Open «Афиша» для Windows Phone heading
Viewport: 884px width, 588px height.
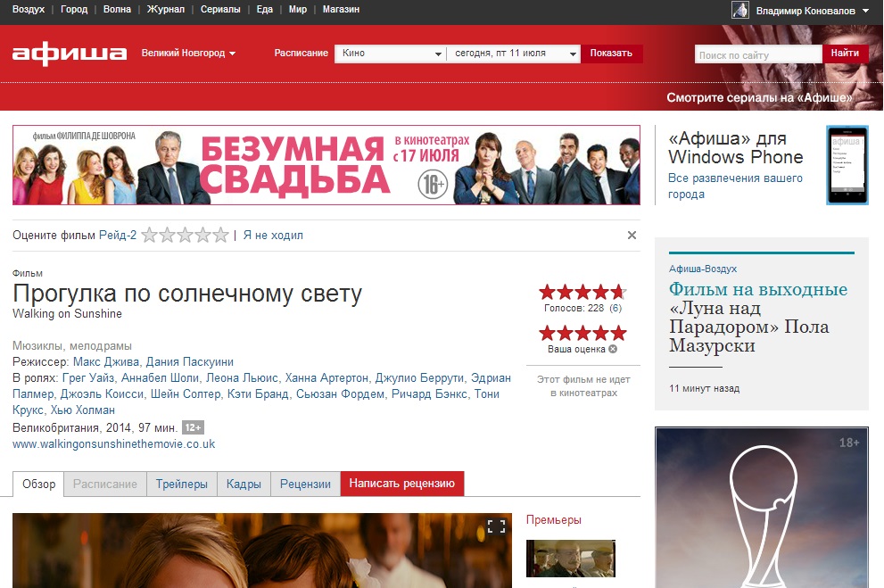coord(735,148)
